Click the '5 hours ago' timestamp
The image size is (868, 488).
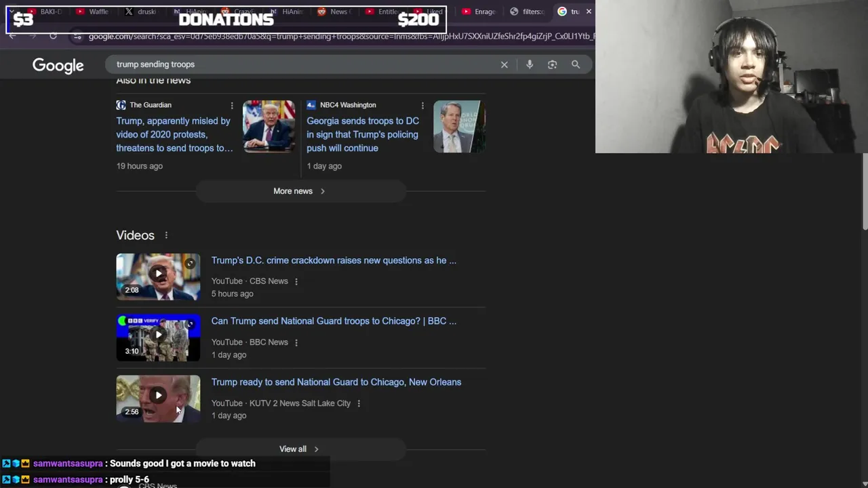pos(232,293)
